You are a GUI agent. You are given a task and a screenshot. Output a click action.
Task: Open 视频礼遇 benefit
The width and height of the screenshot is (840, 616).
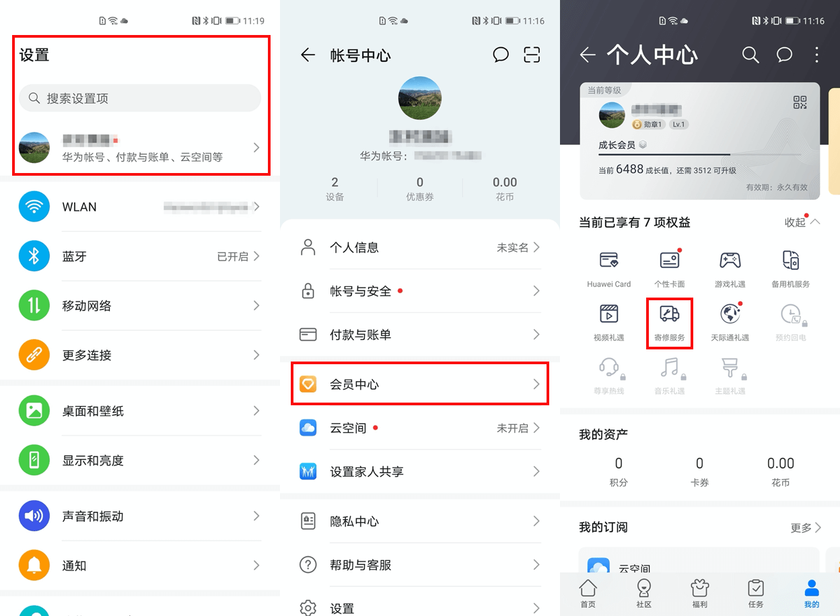click(609, 322)
